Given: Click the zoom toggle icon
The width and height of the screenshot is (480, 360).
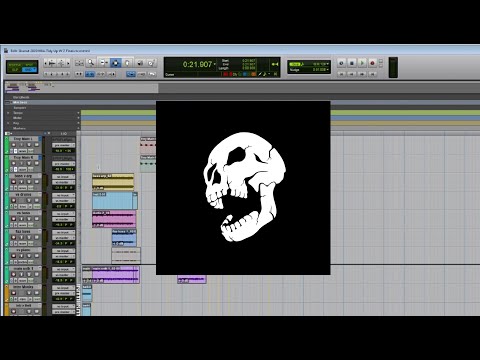Looking at the screenshot, I should (x=79, y=63).
